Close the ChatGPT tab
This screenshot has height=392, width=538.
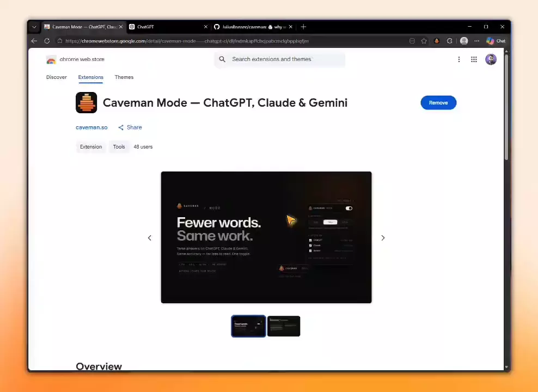205,27
